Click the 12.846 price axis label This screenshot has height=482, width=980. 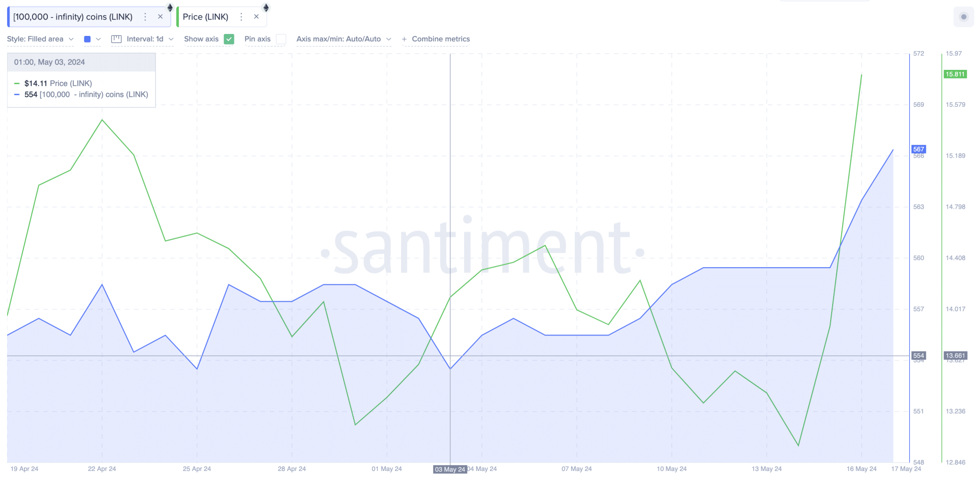click(956, 462)
